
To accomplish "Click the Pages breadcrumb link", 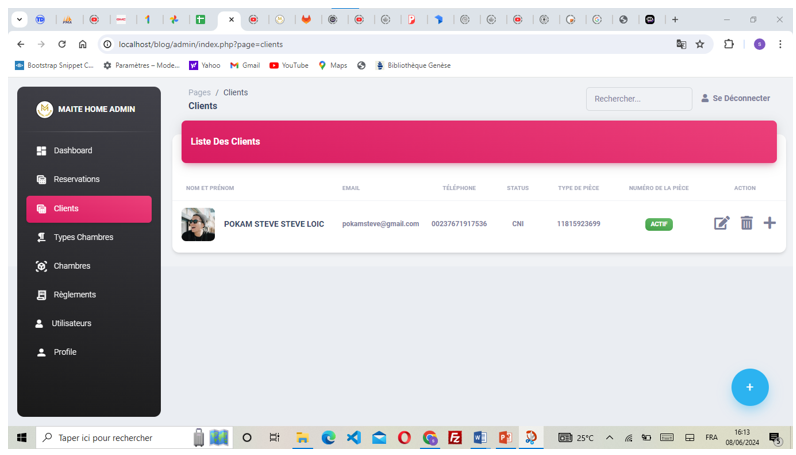I will pyautogui.click(x=199, y=93).
